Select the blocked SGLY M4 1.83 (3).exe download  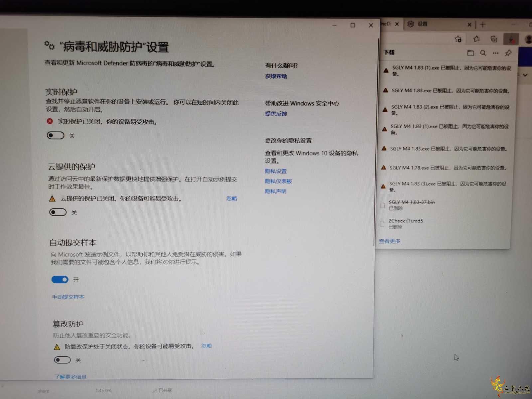coord(446,187)
